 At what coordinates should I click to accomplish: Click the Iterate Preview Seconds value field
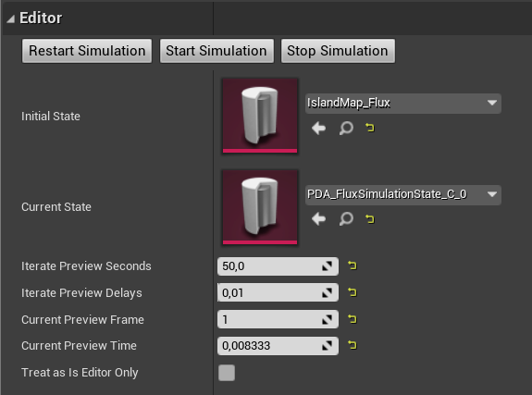(278, 266)
